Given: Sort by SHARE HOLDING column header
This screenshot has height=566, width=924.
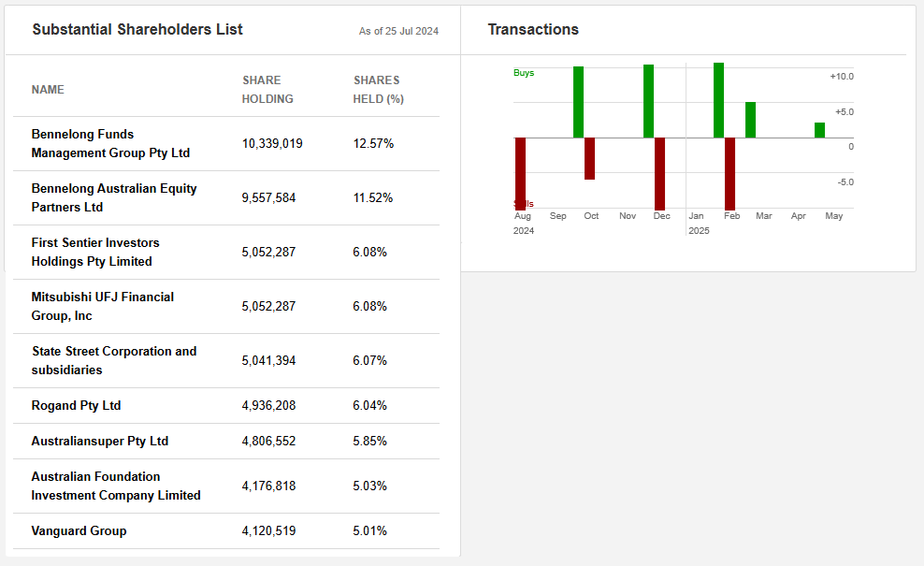Looking at the screenshot, I should tap(267, 90).
